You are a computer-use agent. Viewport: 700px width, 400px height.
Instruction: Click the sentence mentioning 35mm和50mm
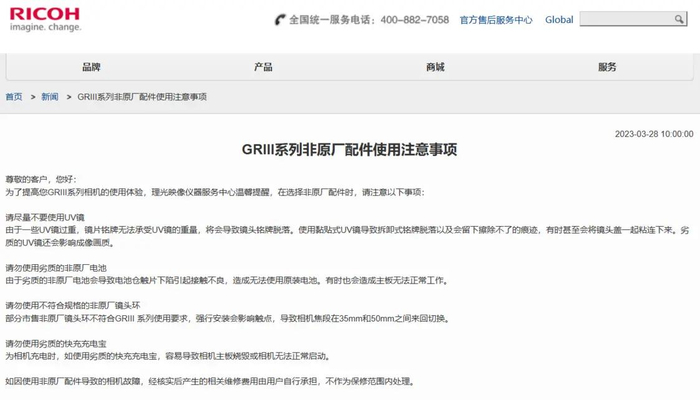228,318
